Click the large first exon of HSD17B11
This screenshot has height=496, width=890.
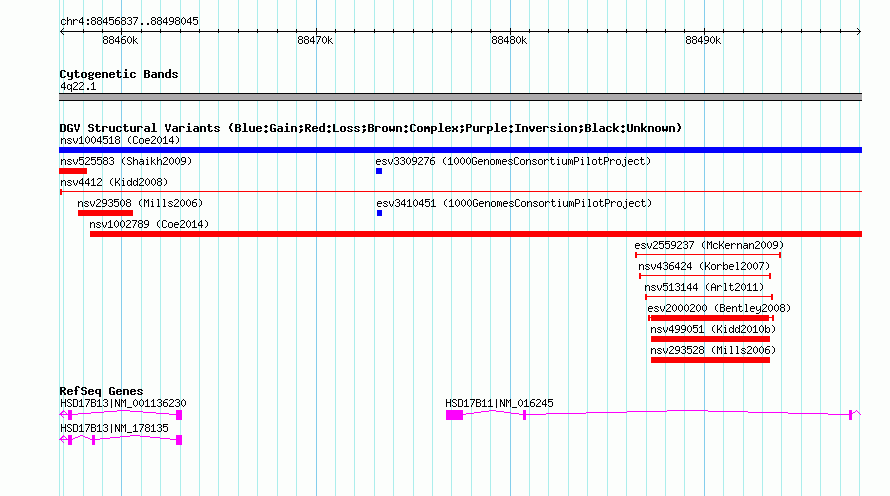(454, 415)
